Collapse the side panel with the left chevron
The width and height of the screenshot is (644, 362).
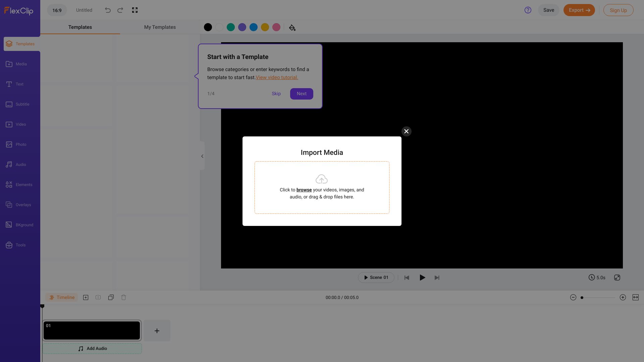[x=202, y=156]
